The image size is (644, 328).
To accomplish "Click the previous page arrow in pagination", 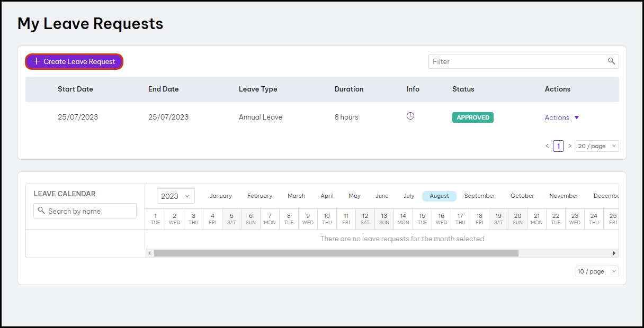I will click(x=547, y=146).
